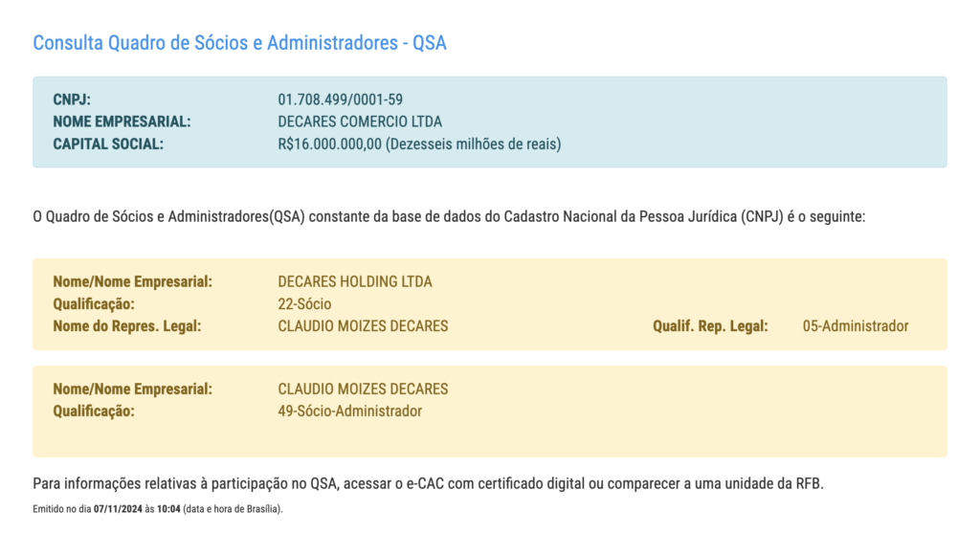Click the legal representative name beside 'Nome do Repres. Legal'
This screenshot has height=534, width=980.
point(363,326)
